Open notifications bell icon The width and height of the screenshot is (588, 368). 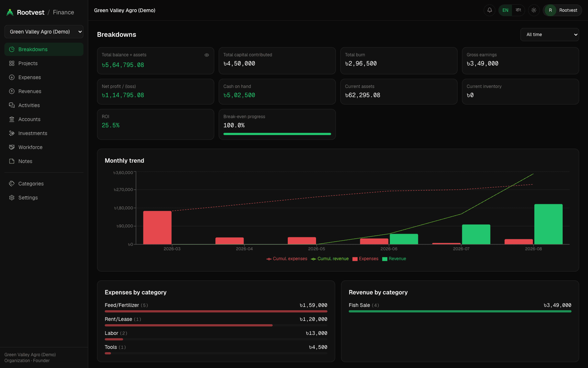point(490,10)
